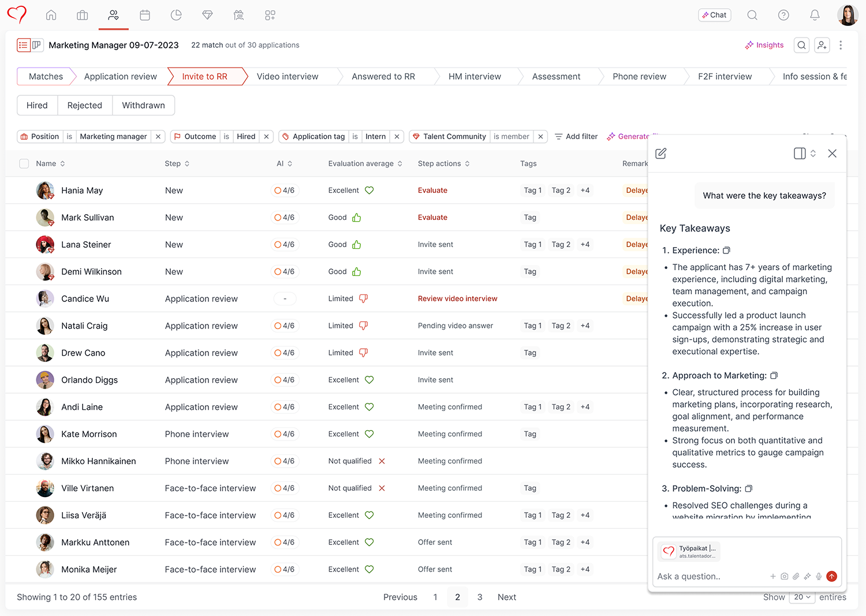Screen dimensions: 866x616
Task: Give Mark Sullivan a thumbs up evaluation
Action: click(x=356, y=218)
